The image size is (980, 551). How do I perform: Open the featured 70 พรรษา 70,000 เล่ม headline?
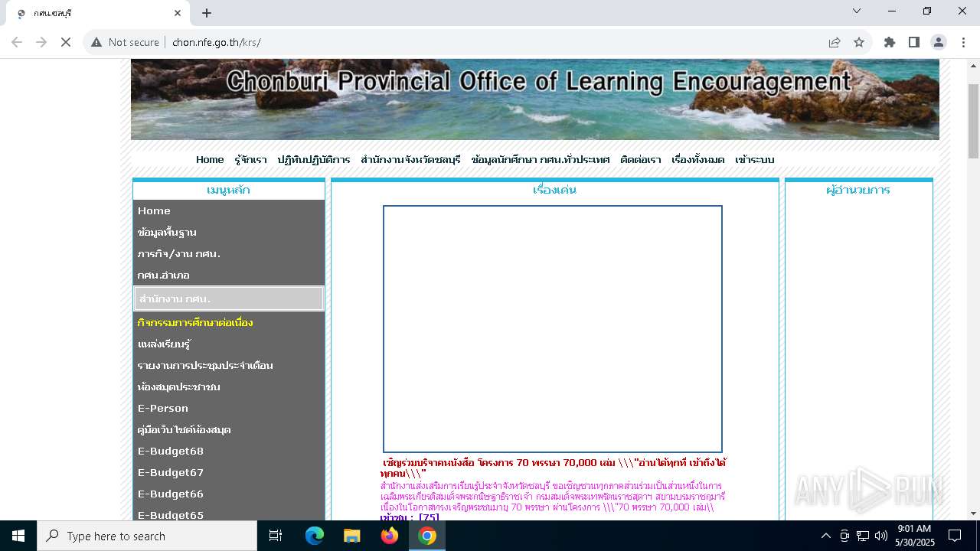point(553,468)
